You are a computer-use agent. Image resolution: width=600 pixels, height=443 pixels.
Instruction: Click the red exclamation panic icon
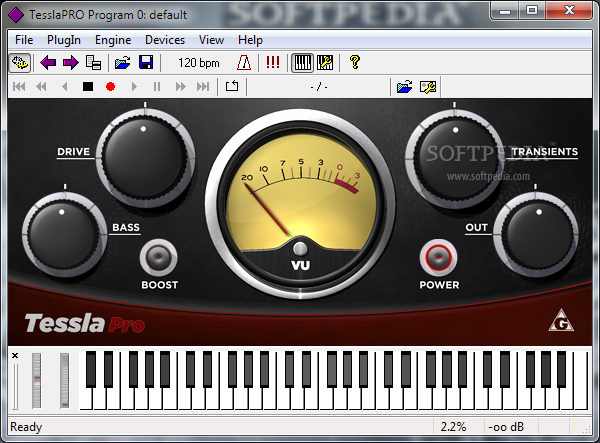(x=273, y=62)
